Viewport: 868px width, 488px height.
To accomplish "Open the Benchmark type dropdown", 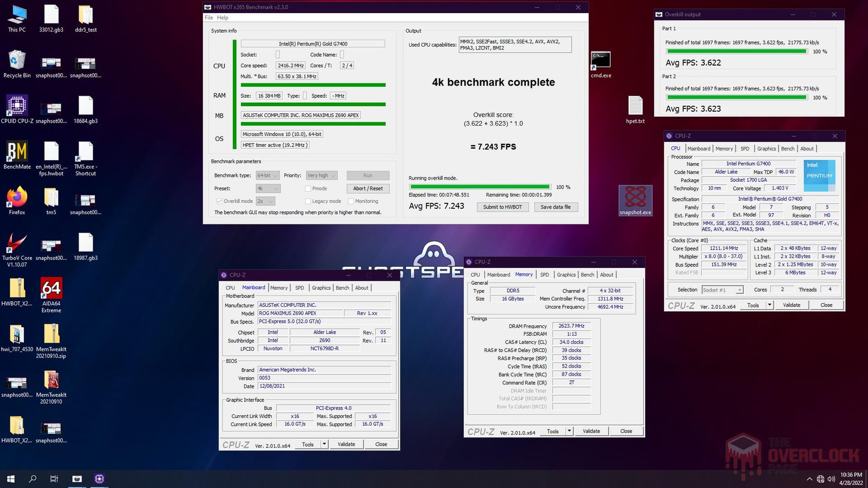I will click(x=267, y=175).
